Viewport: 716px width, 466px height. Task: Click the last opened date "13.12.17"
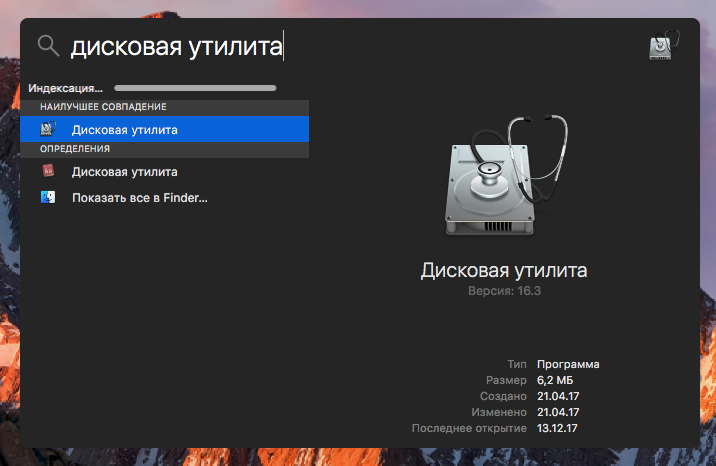[x=557, y=428]
